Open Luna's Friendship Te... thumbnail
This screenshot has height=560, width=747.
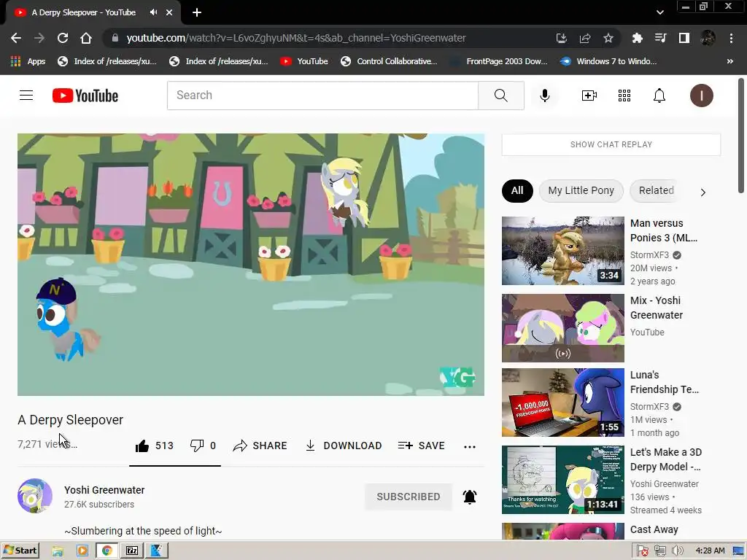[x=562, y=402]
